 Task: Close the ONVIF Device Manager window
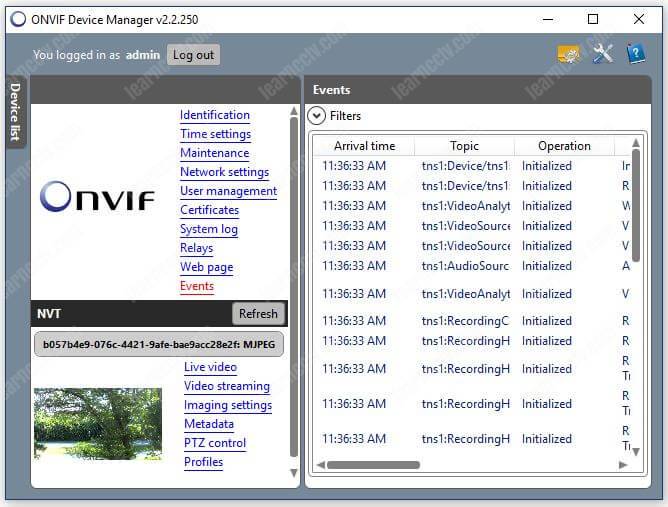click(x=639, y=19)
